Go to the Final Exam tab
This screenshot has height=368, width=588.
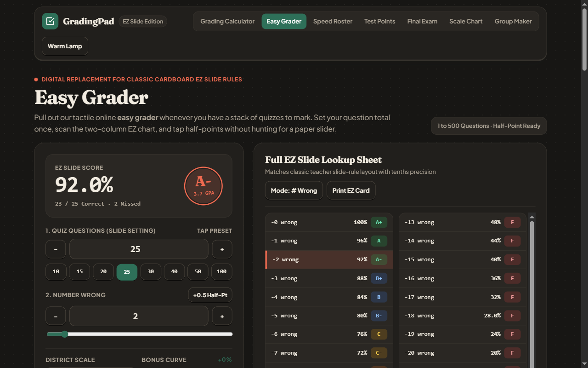422,21
